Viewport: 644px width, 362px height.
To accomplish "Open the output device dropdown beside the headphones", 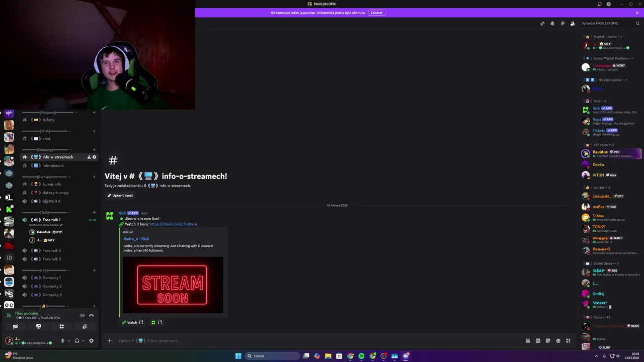I will [83, 341].
